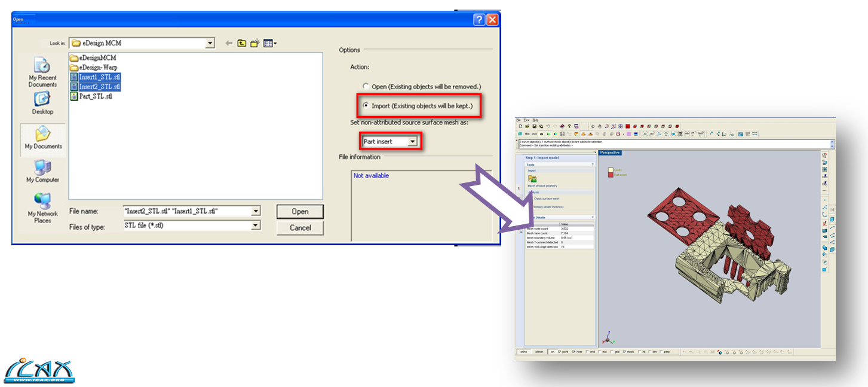Open the File menu in the modeling app

point(519,120)
